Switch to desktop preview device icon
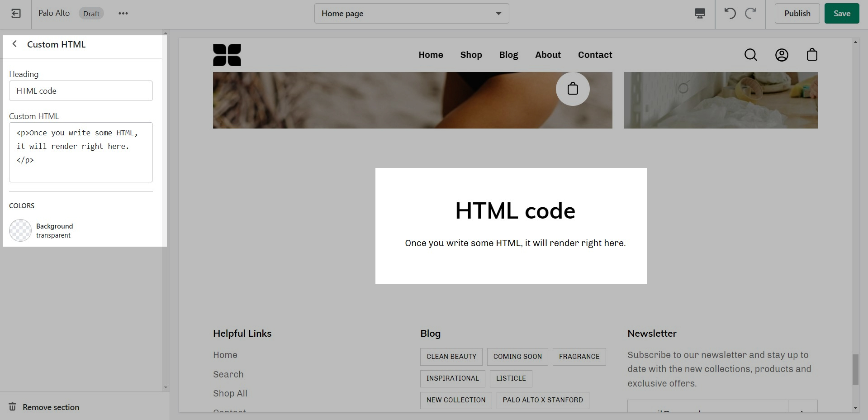This screenshot has height=420, width=868. pyautogui.click(x=699, y=14)
